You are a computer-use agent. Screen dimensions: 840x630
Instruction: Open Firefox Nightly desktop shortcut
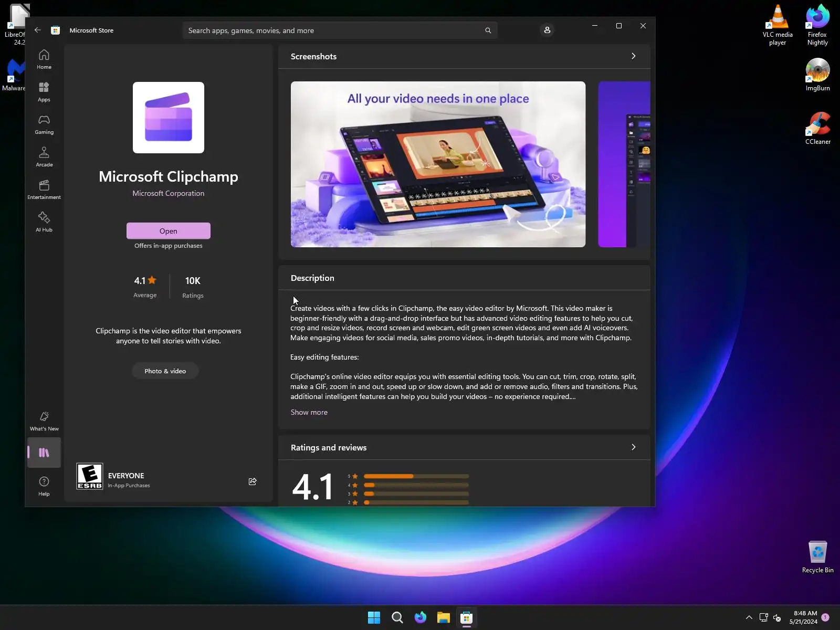[x=817, y=25]
